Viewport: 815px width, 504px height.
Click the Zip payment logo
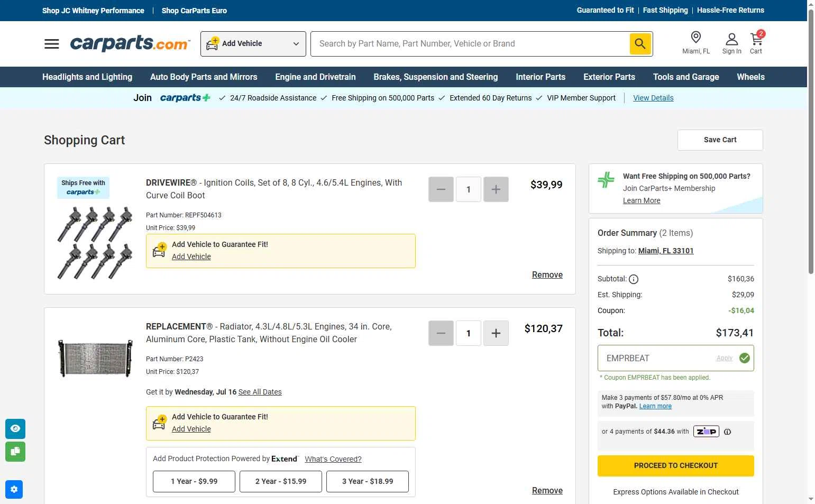706,432
